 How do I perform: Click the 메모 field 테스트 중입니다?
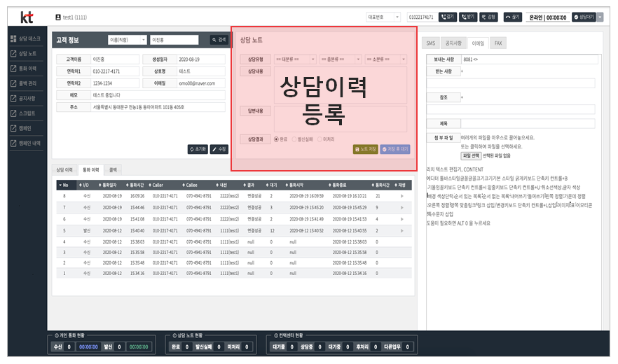tap(158, 95)
